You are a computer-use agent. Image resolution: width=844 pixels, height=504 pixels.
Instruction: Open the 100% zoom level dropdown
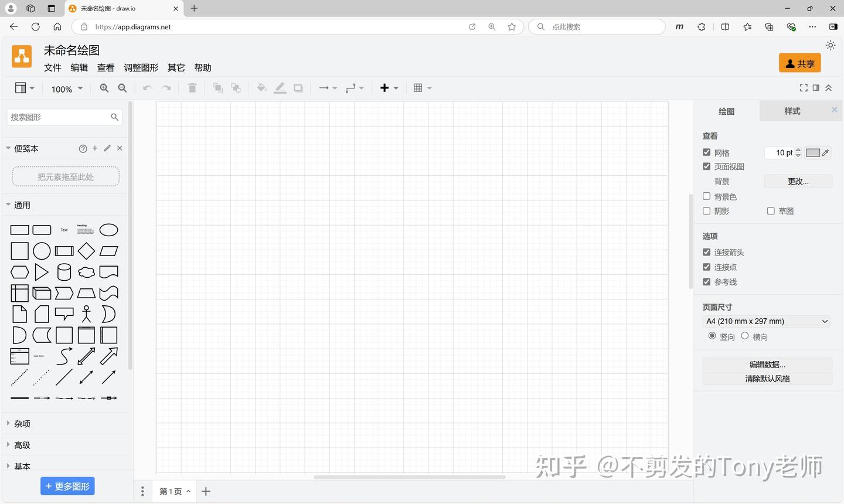click(x=66, y=88)
